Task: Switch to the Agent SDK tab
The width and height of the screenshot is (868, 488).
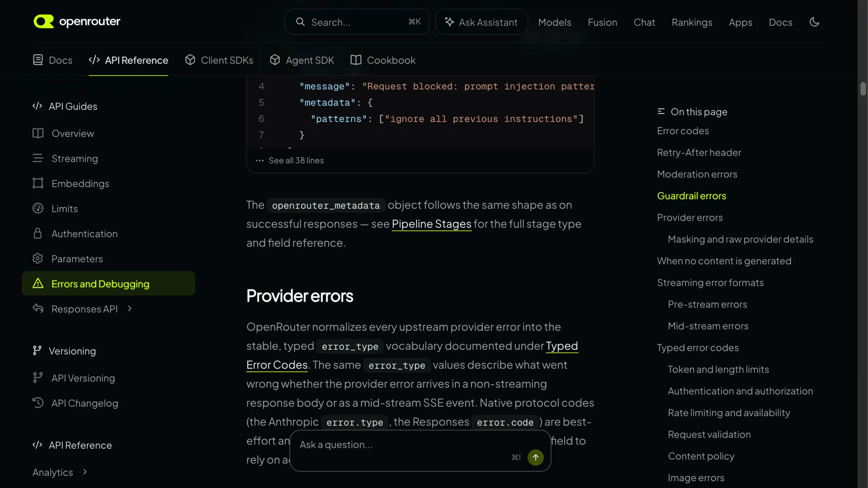Action: pyautogui.click(x=302, y=60)
